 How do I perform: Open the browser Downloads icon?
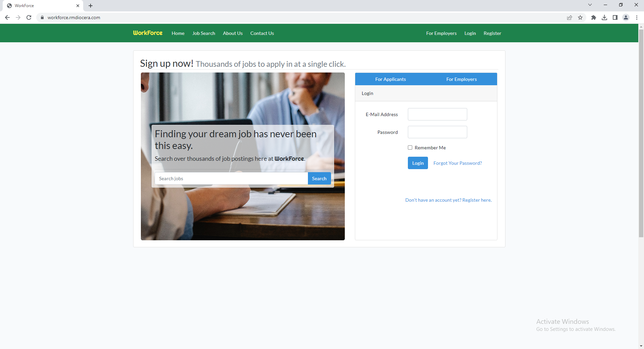[x=604, y=17]
